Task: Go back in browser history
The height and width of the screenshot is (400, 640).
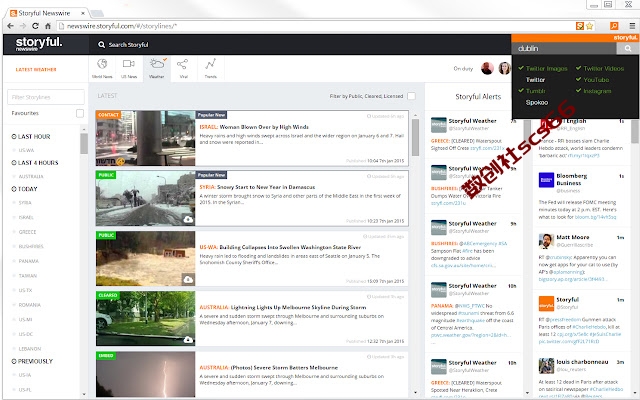Action: (11, 26)
